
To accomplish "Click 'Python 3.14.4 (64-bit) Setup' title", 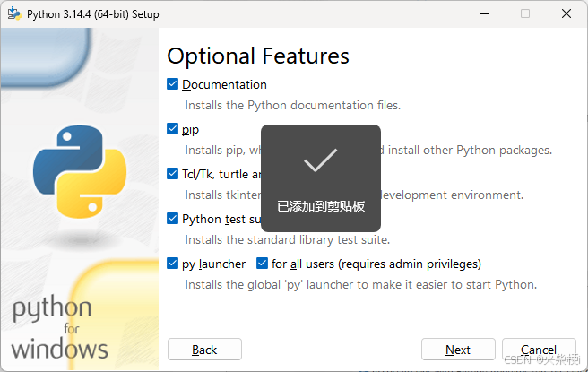I will [93, 14].
